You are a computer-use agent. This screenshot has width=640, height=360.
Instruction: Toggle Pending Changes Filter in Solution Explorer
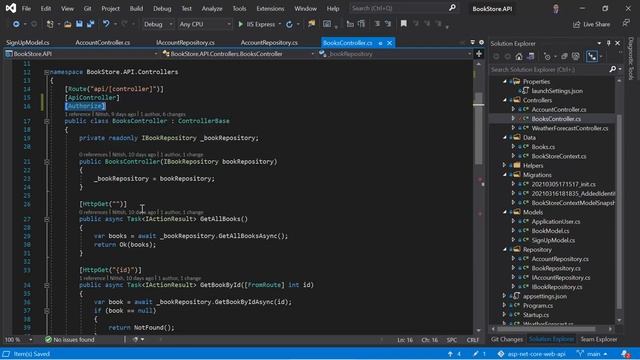coord(547,57)
